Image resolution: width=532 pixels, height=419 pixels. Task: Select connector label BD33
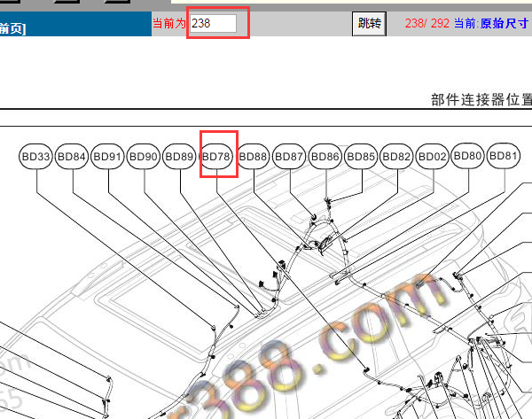coord(36,157)
